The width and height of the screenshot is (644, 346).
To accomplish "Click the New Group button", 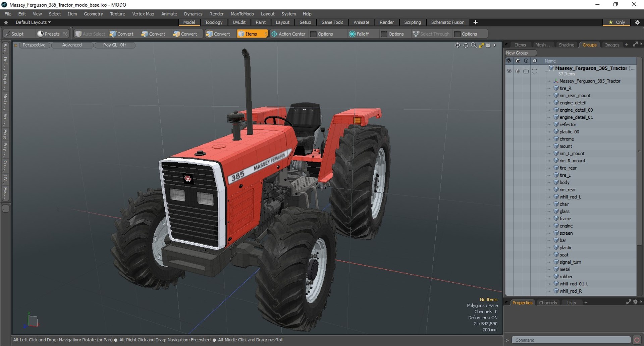I will tap(521, 53).
